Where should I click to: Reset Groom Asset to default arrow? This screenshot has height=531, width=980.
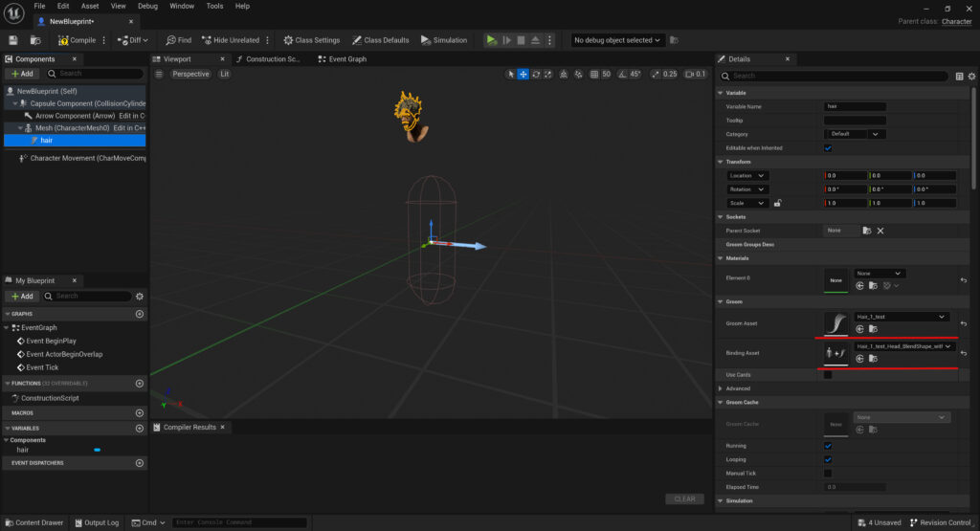point(963,323)
